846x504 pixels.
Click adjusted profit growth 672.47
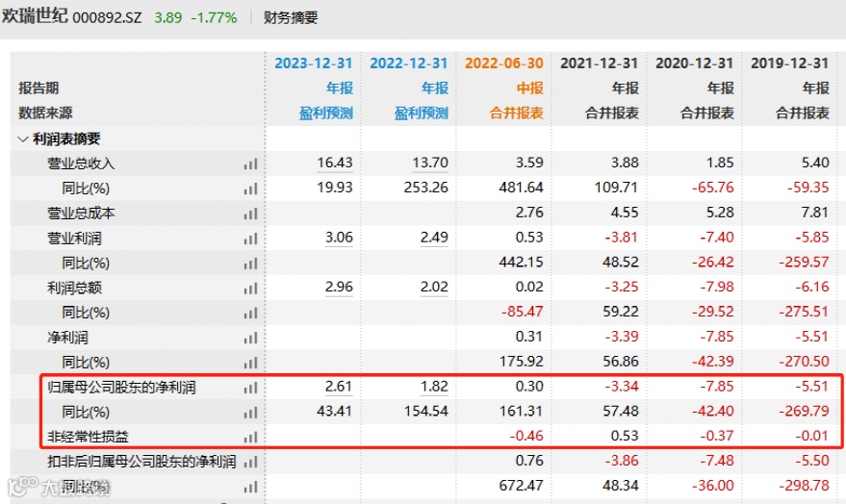click(521, 485)
